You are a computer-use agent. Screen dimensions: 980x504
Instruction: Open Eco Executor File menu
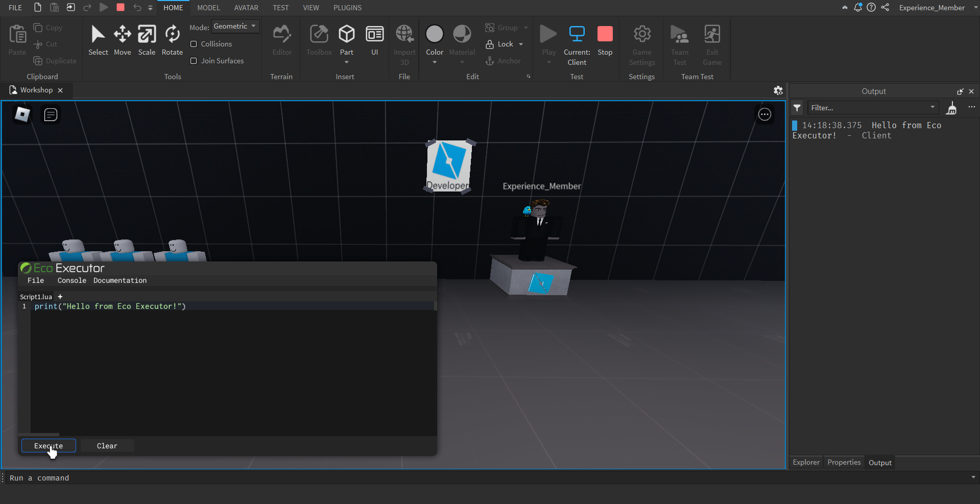tap(36, 280)
